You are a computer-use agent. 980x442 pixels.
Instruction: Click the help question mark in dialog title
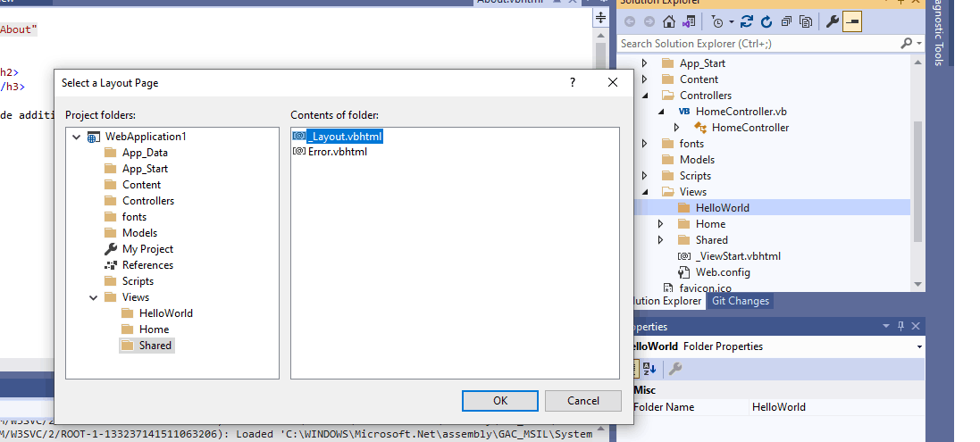coord(573,82)
